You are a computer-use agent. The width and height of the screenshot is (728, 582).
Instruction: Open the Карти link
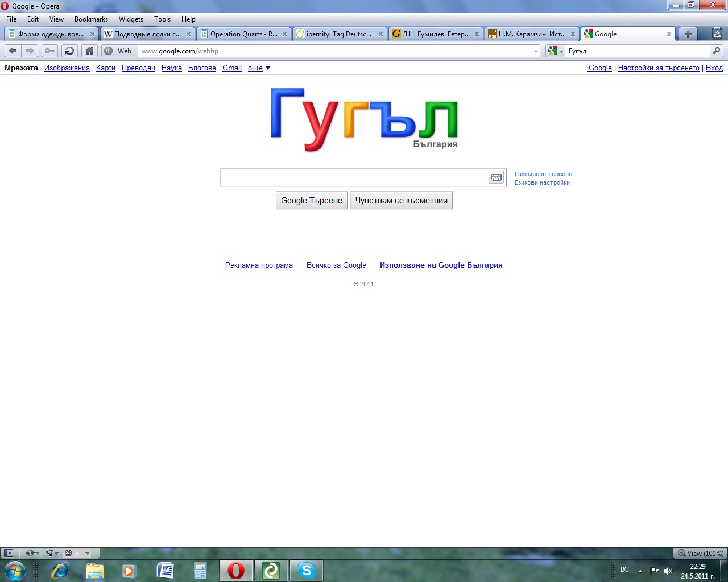click(106, 68)
